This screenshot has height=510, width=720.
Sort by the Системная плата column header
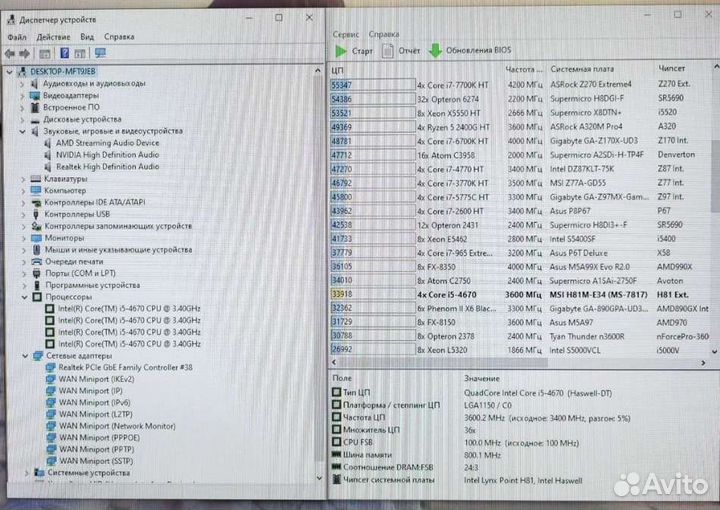582,69
